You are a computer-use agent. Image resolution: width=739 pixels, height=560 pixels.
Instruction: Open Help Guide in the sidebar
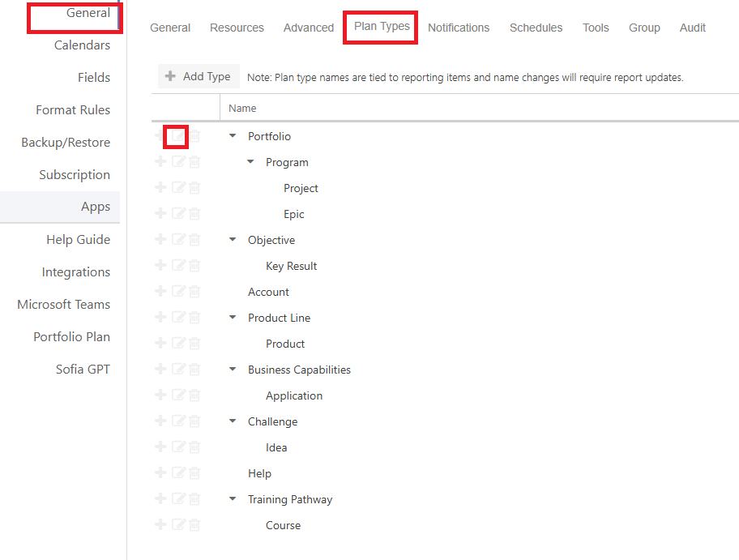(79, 239)
